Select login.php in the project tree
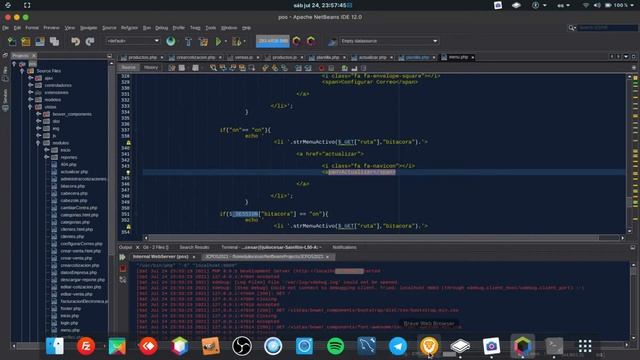The width and height of the screenshot is (640, 360). pyautogui.click(x=69, y=323)
